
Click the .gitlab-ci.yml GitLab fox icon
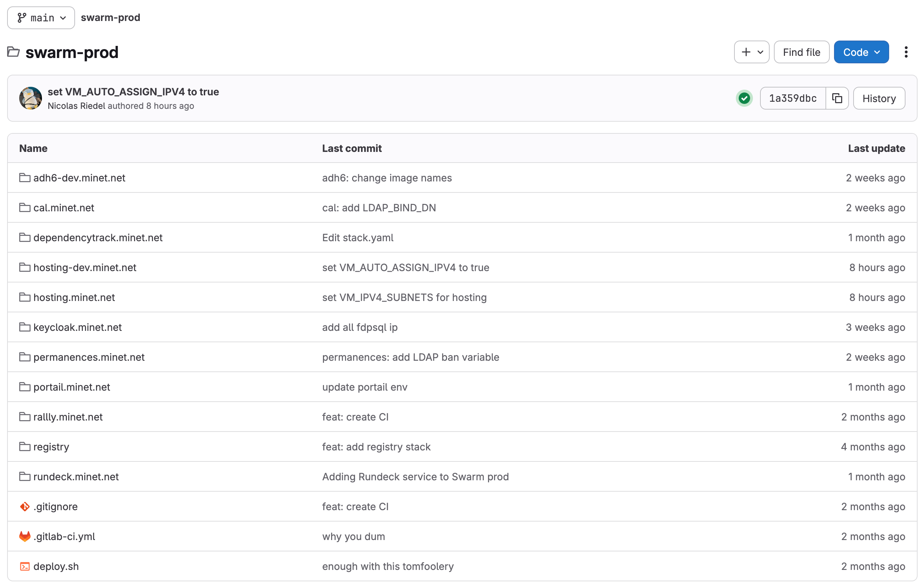point(25,536)
